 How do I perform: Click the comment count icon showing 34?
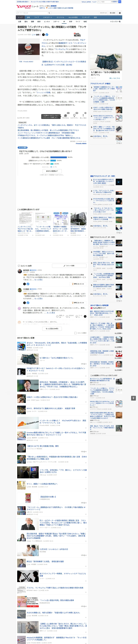(34, 35)
